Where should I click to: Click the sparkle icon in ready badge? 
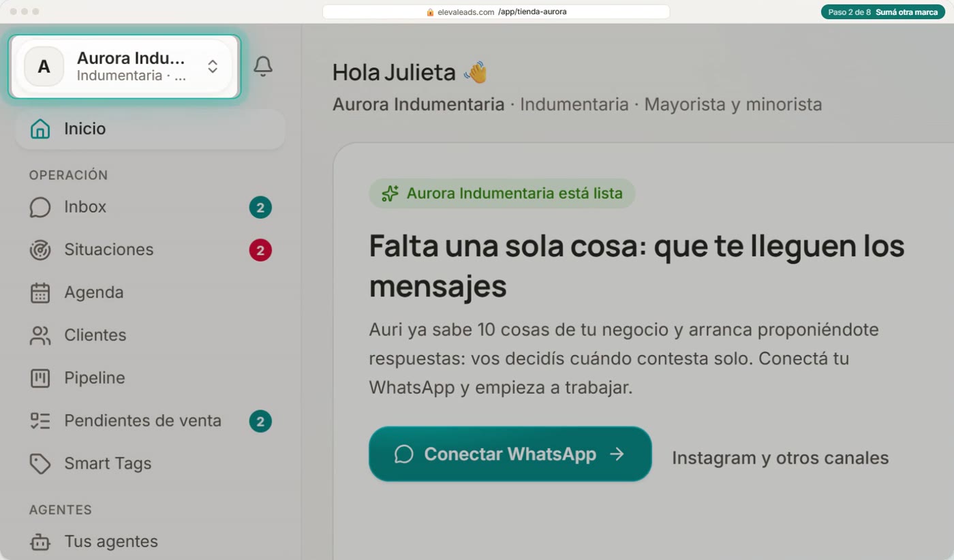390,193
